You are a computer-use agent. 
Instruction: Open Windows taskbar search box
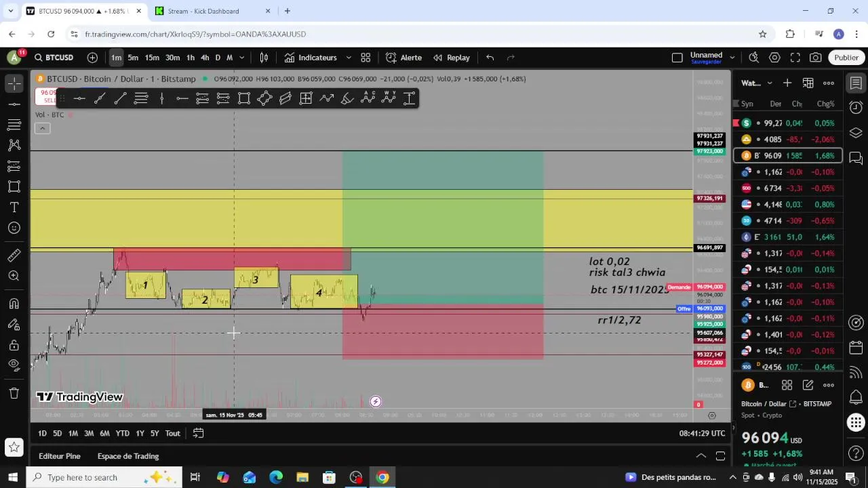[x=104, y=477]
